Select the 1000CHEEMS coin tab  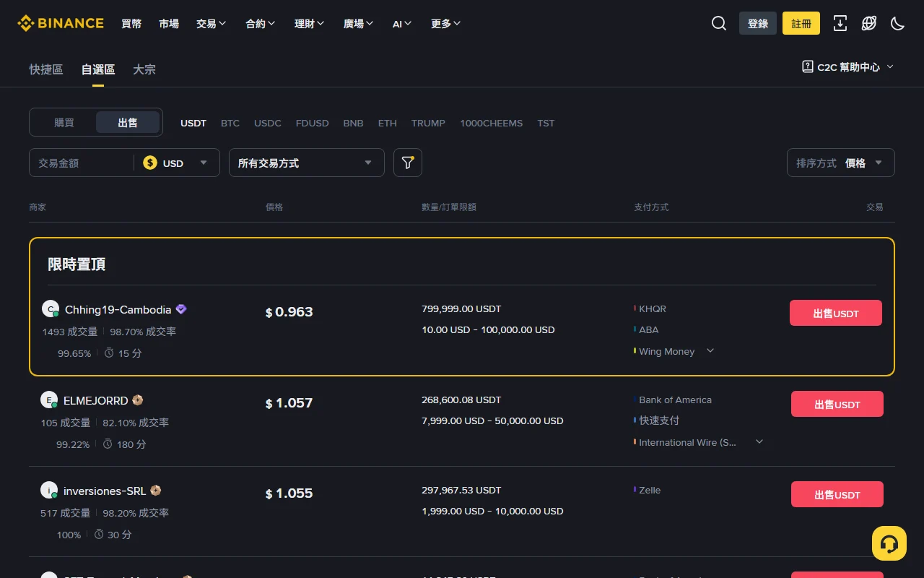coord(492,123)
